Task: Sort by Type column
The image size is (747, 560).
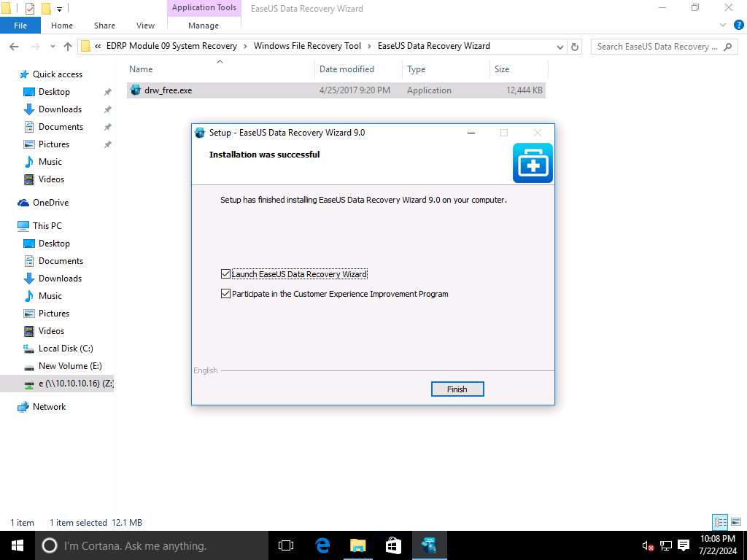Action: [446, 69]
